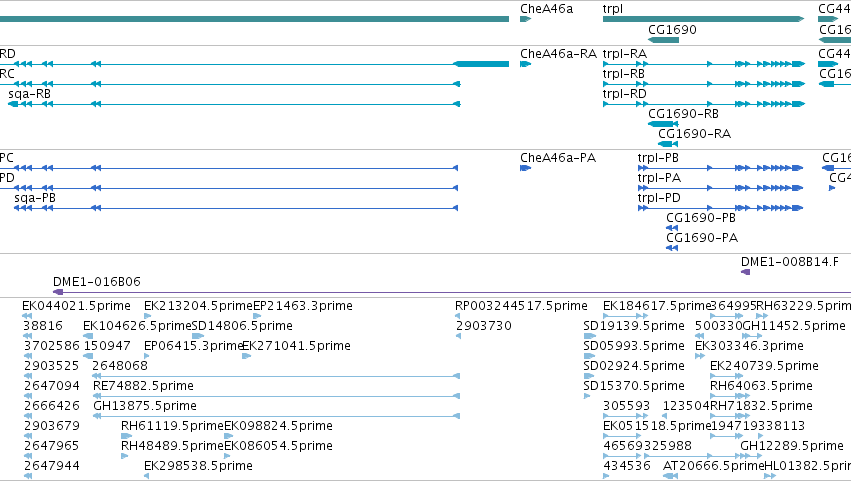Screen dimensions: 851x481
Task: Click the trpl-PA protein label
Action: point(659,178)
